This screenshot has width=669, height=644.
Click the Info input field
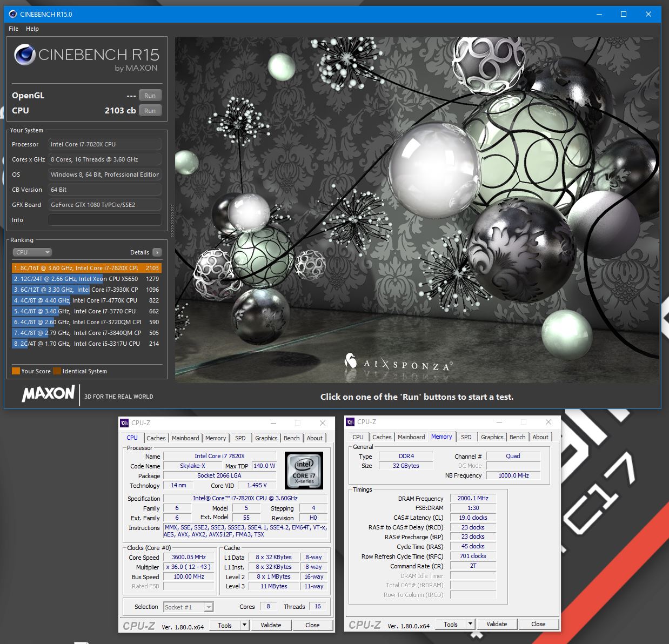105,220
